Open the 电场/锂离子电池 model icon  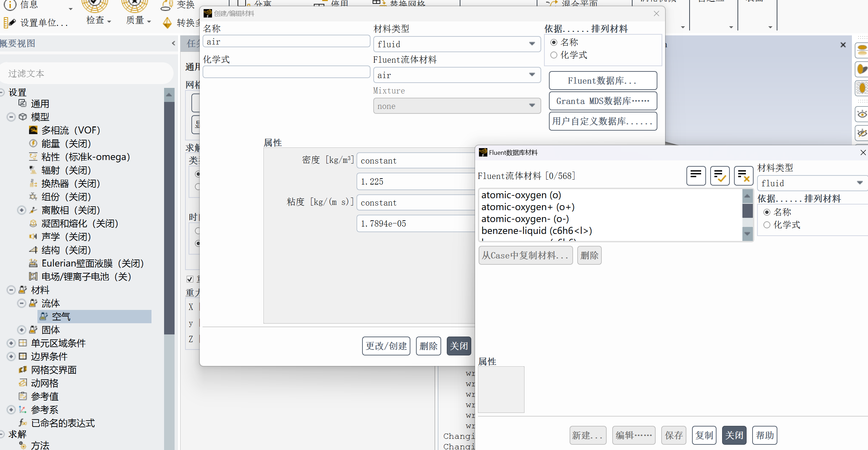click(33, 277)
